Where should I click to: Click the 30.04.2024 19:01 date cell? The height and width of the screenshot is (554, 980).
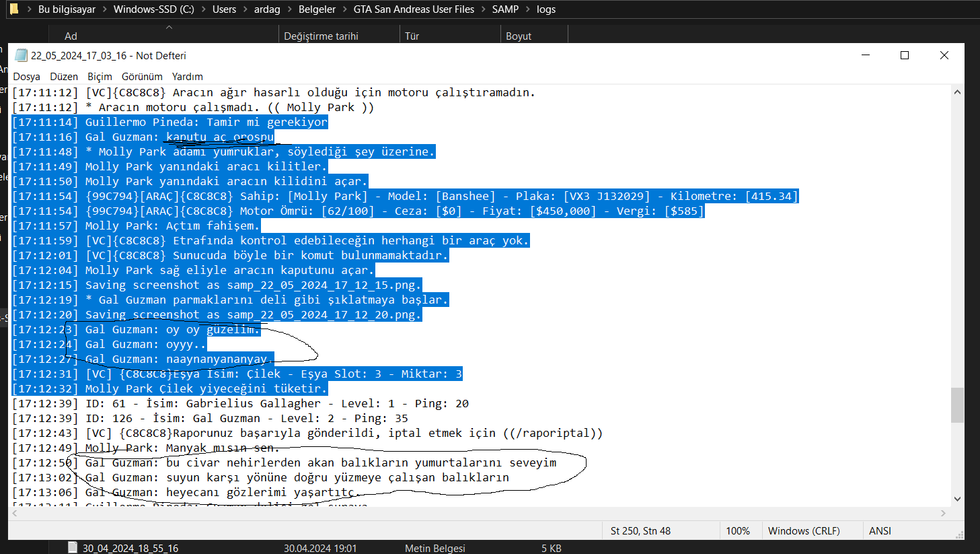pos(320,548)
